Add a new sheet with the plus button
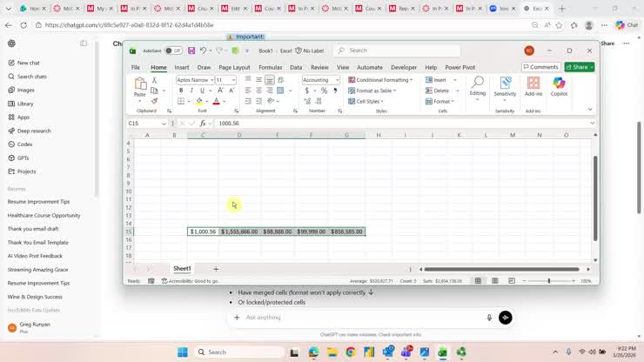Viewport: 644px width, 362px height. (216, 269)
